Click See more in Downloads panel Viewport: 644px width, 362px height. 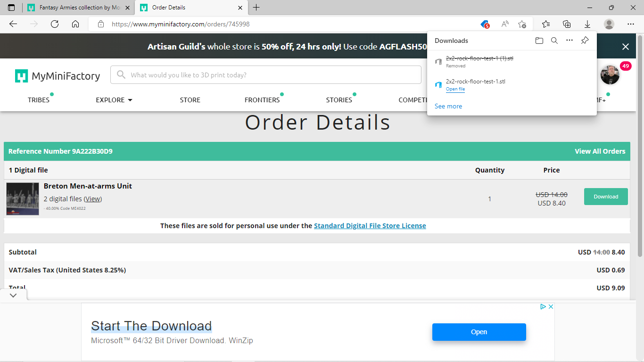point(448,106)
